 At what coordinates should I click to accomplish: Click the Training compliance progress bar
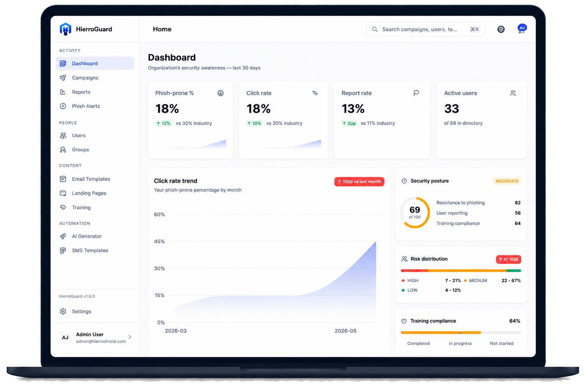pos(461,332)
